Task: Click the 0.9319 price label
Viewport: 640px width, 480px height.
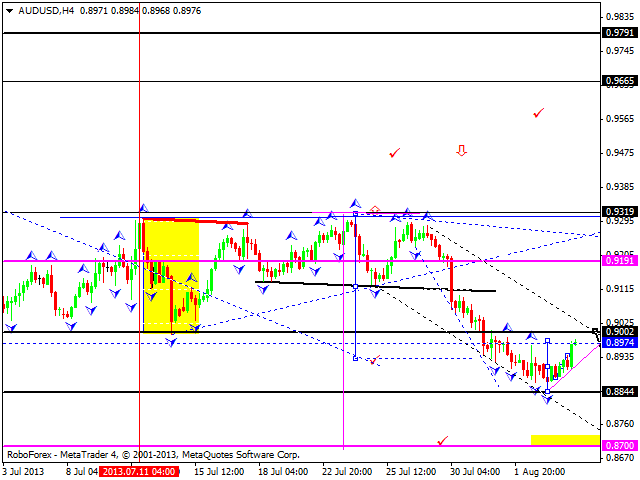Action: click(x=619, y=213)
